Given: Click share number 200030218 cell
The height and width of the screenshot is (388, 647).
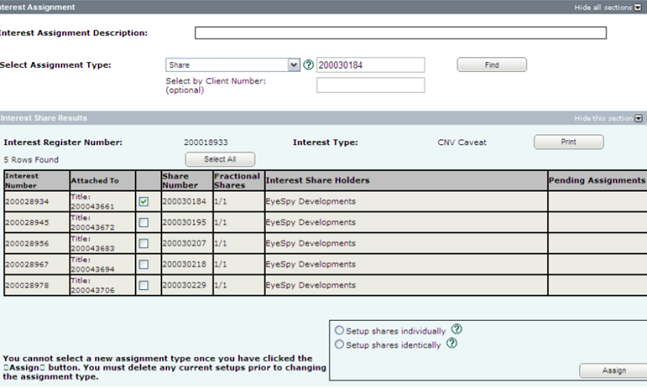Looking at the screenshot, I should [187, 264].
